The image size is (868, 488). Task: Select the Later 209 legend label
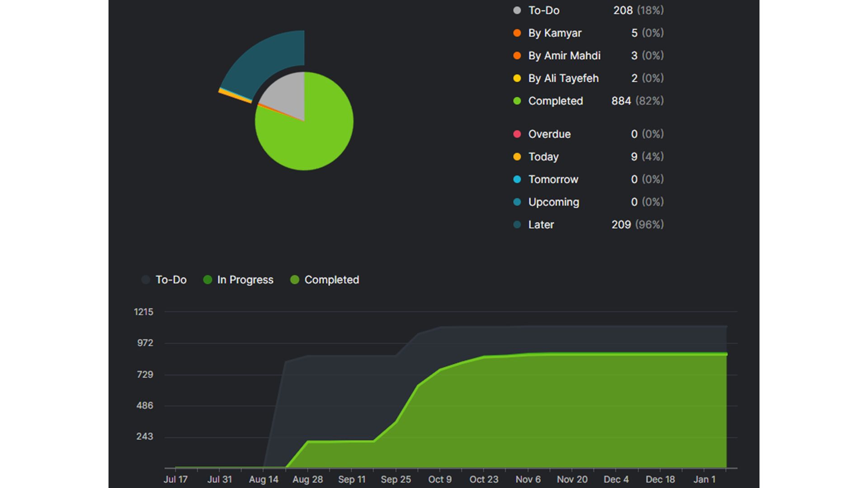click(541, 225)
